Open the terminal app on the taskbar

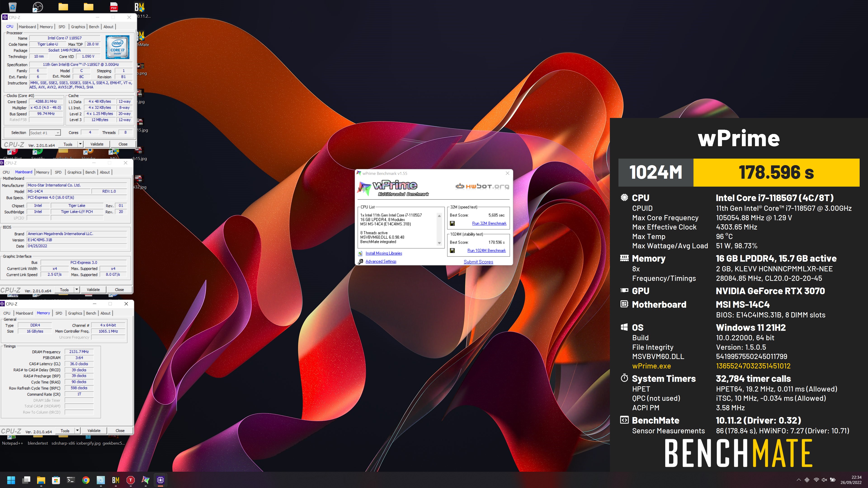coord(71,480)
